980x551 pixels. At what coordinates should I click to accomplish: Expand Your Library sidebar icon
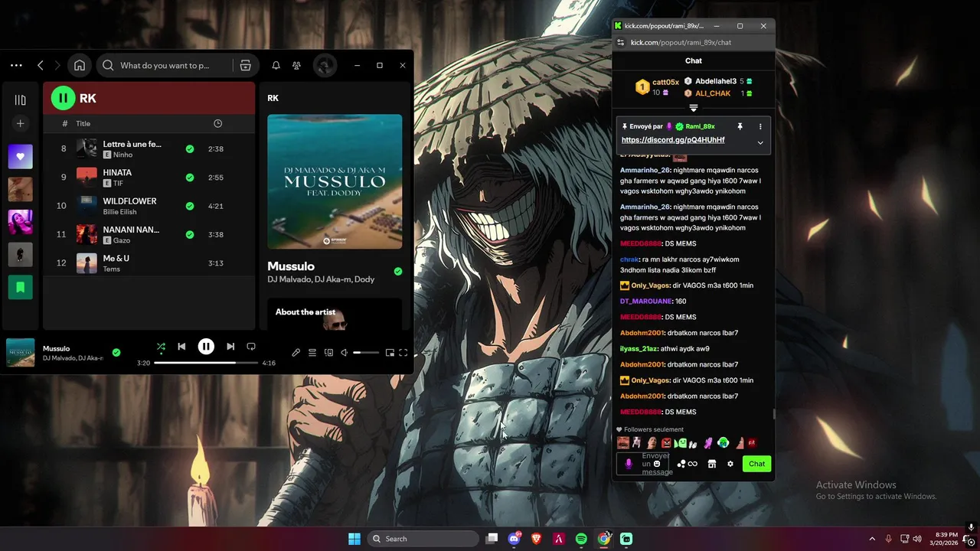(21, 99)
